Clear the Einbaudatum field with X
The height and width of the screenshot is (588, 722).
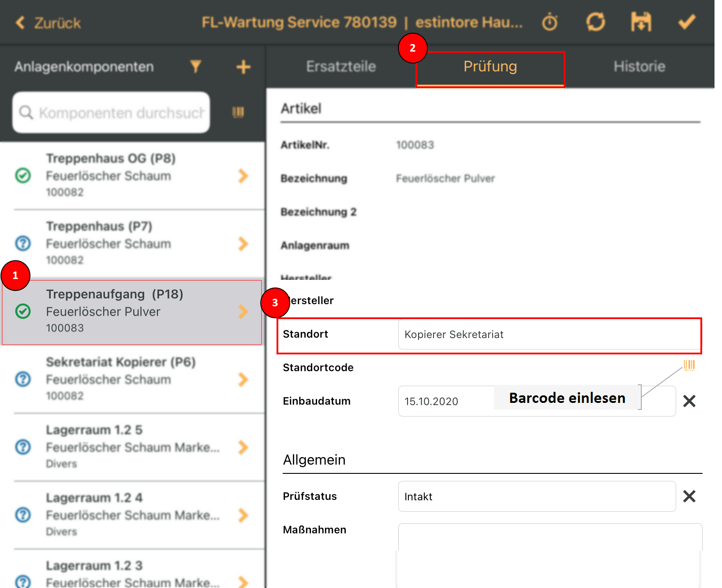click(x=689, y=401)
